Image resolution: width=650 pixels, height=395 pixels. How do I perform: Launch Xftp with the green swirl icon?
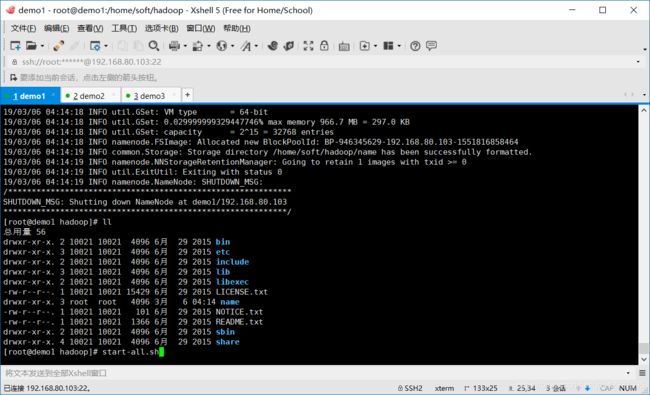[272, 46]
